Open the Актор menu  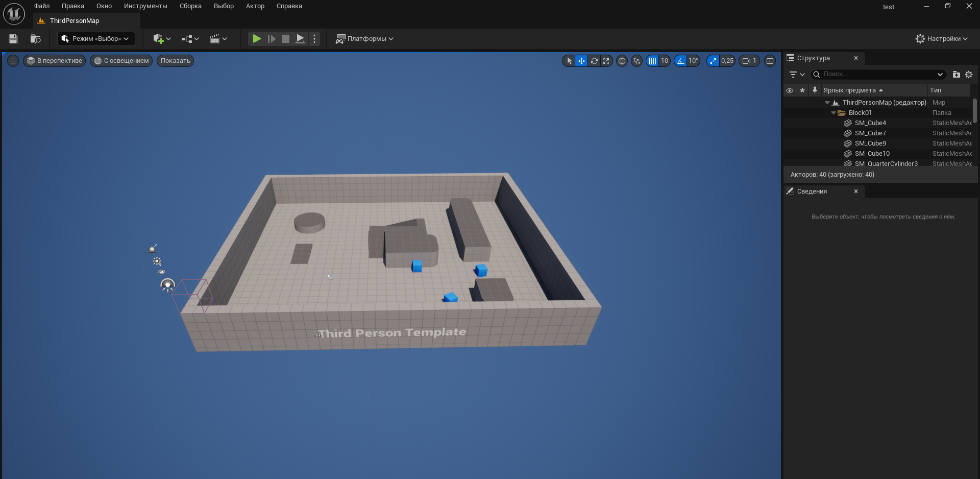[255, 6]
